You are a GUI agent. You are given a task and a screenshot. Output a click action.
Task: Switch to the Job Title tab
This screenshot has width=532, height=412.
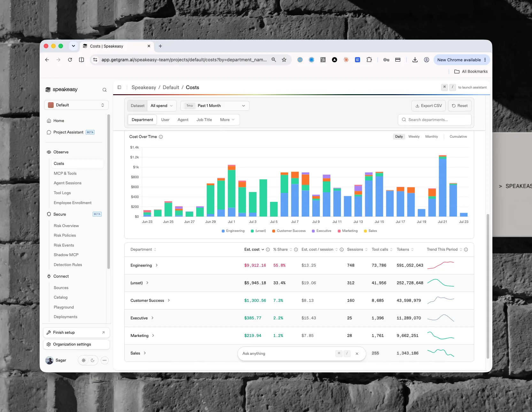[x=204, y=120]
